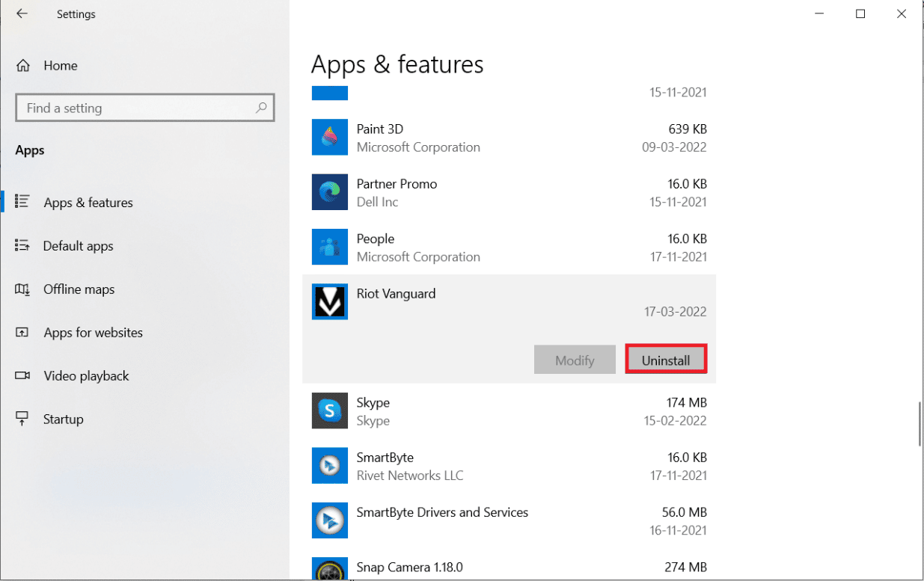Click the vertical scrollbar thumb
Viewport: 924px width, 581px height.
(920, 424)
